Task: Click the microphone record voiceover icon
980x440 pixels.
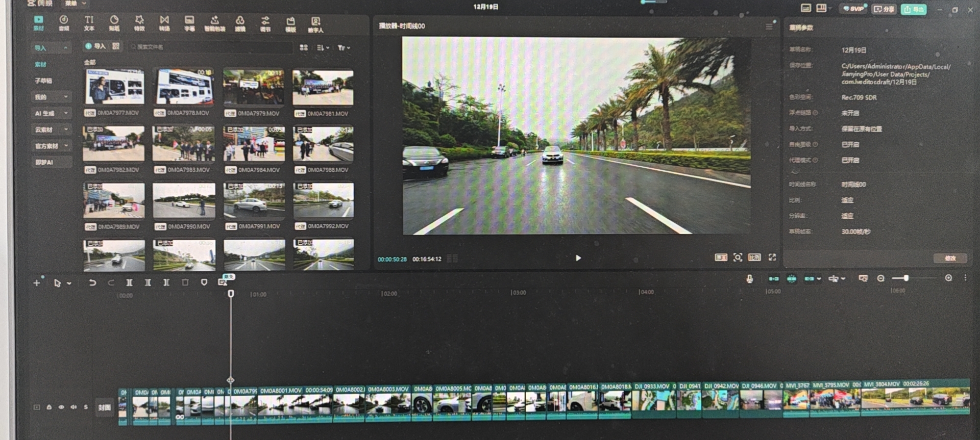Action: pos(749,278)
